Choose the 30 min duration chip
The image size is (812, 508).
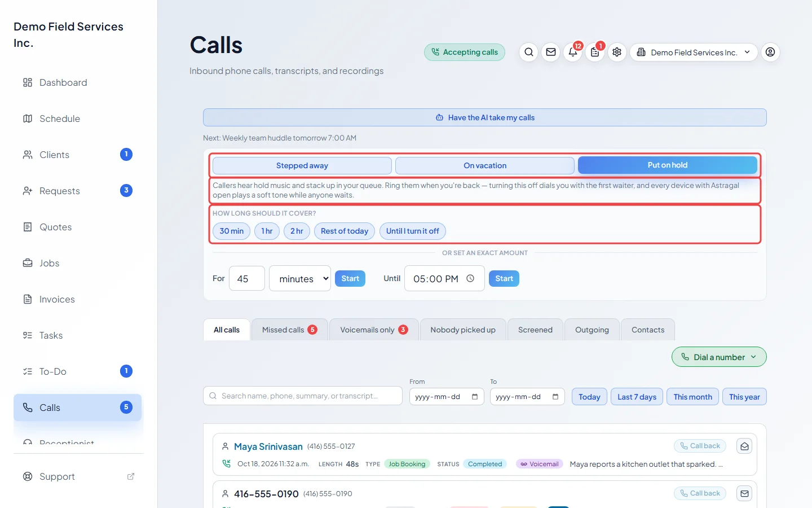point(231,231)
